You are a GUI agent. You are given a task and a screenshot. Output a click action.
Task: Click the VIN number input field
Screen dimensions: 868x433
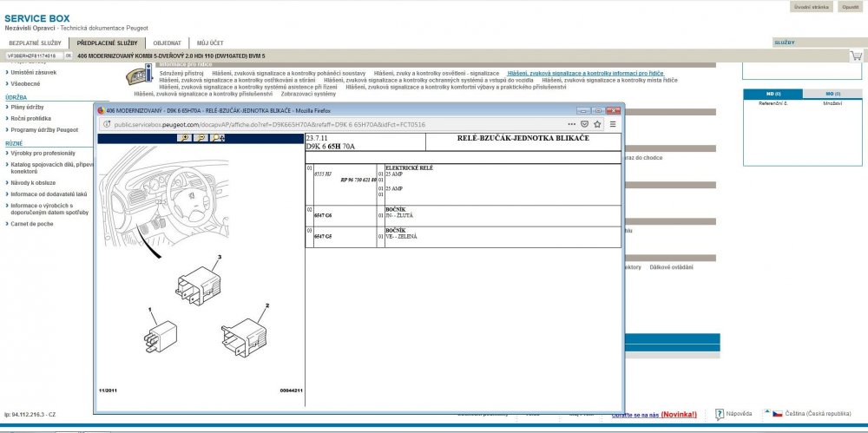click(x=34, y=56)
